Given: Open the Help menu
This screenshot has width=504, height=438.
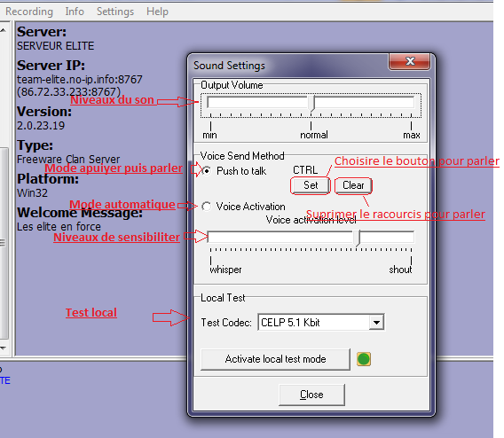Looking at the screenshot, I should 157,12.
